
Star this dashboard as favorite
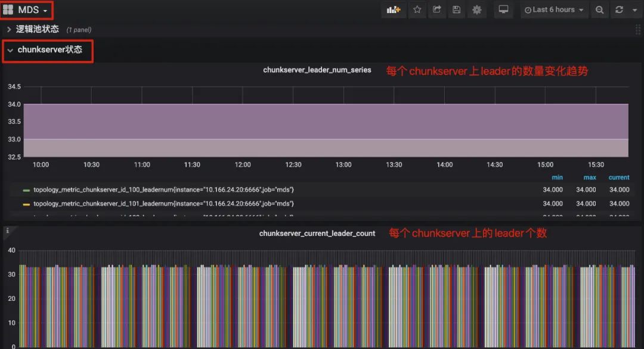[x=417, y=10]
